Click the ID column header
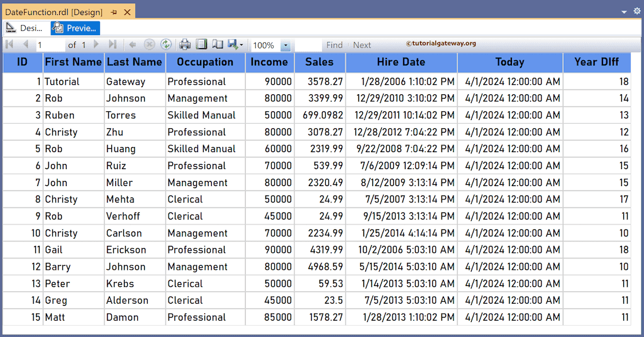644x337 pixels. coord(23,62)
